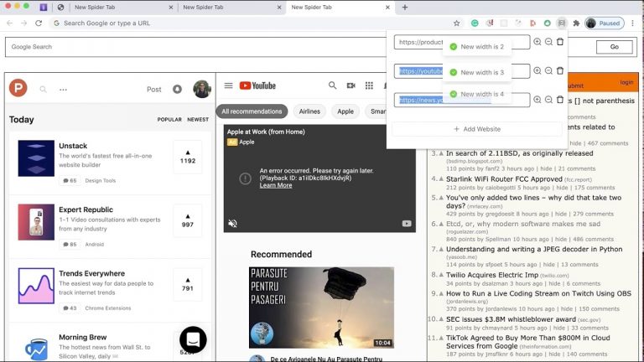Open a new browser tab
Image resolution: width=644 pixels, height=362 pixels.
pos(404,8)
